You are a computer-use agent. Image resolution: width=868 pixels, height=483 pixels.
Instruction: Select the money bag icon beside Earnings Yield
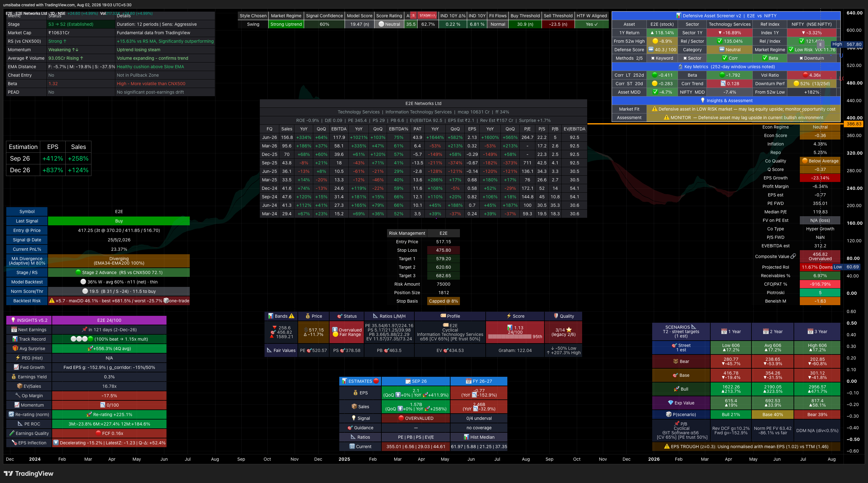tap(14, 377)
